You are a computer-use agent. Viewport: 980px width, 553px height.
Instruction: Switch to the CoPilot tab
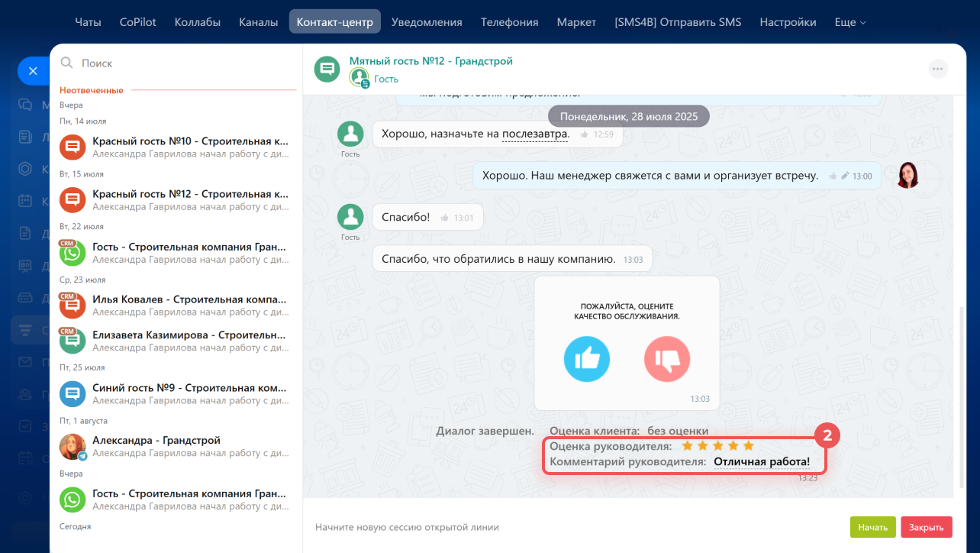(137, 22)
